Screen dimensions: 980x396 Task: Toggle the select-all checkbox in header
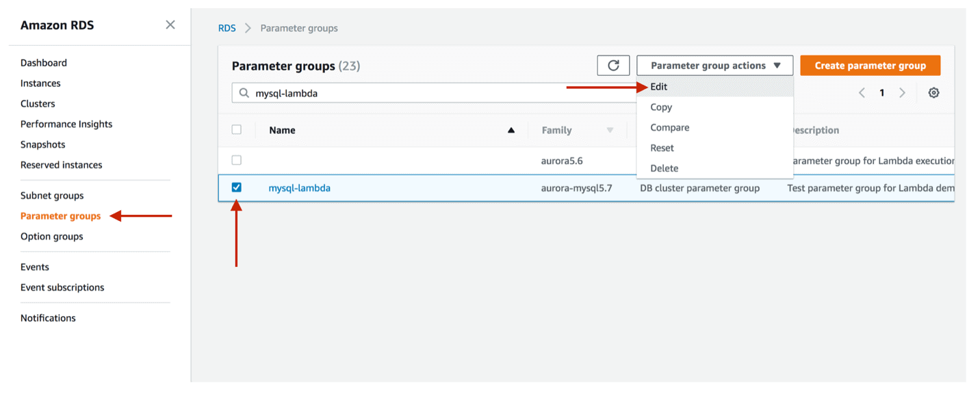point(237,129)
